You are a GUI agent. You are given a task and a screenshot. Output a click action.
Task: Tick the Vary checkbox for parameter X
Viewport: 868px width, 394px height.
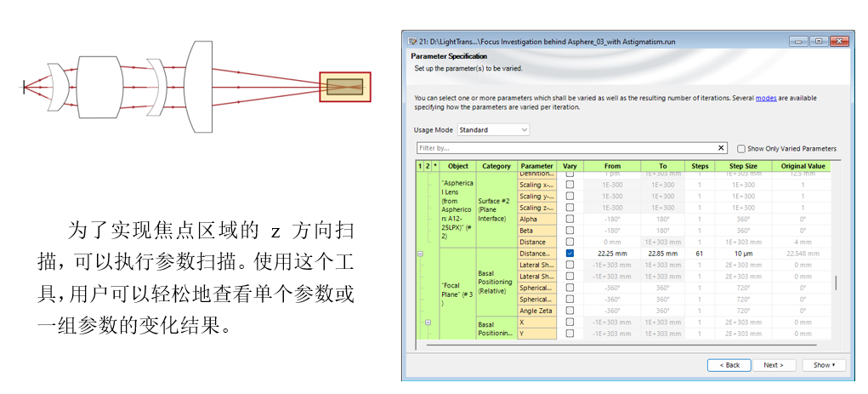570,322
